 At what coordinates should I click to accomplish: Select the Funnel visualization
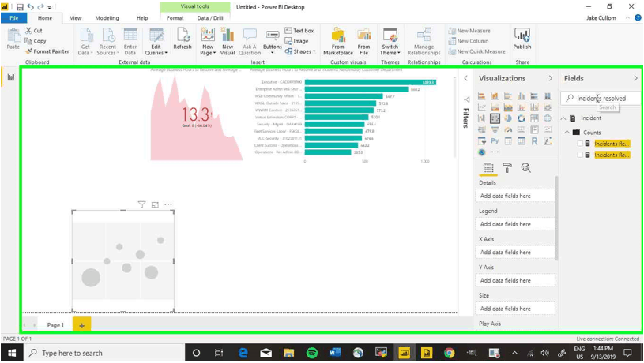[x=495, y=129]
